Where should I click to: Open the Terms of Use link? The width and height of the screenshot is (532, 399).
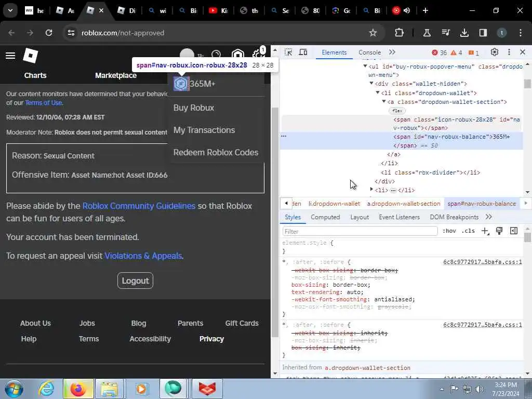[x=44, y=102]
